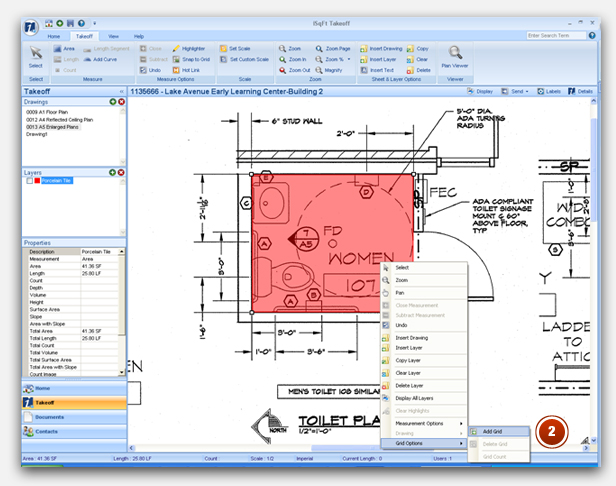Toggle Snap to Grid option
This screenshot has height=486, width=616.
(191, 59)
